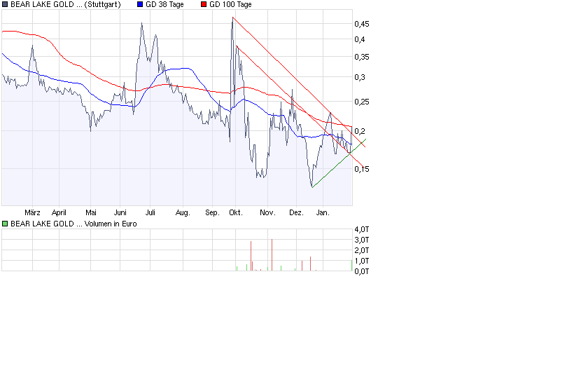This screenshot has width=588, height=368.
Task: Click the '0,45' price axis value
Action: click(x=362, y=24)
